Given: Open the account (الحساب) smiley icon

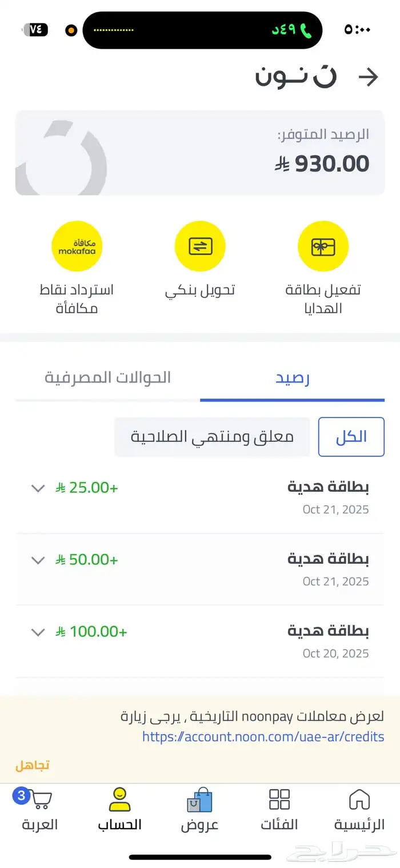Looking at the screenshot, I should 119,800.
